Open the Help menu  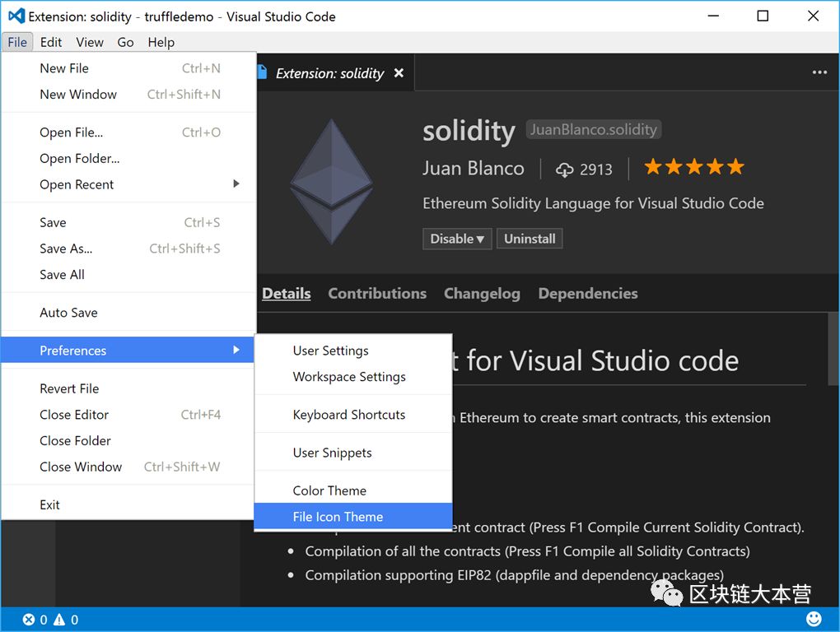click(161, 42)
